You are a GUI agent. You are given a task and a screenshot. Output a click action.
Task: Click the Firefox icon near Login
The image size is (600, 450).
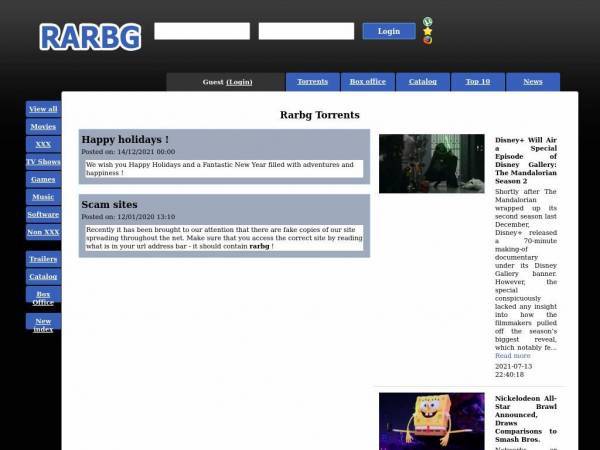(427, 40)
